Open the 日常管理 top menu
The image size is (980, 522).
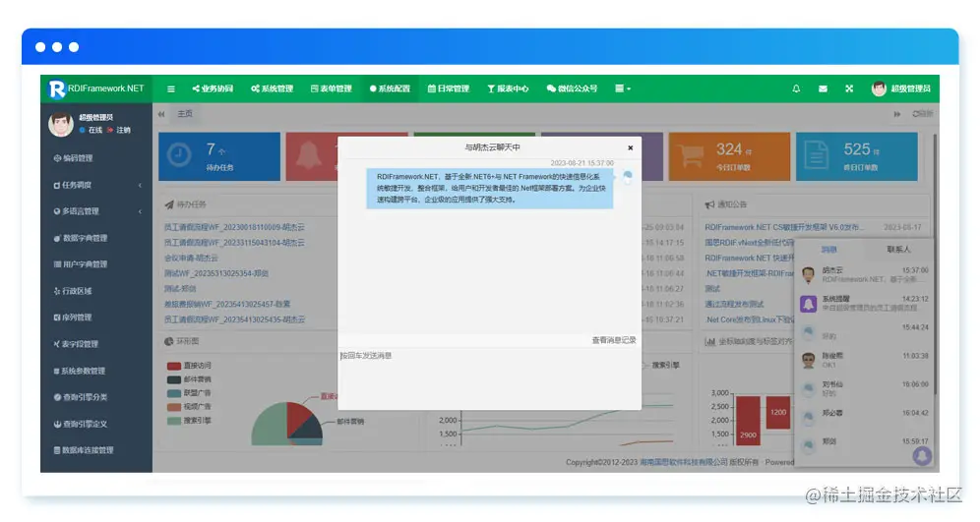[x=448, y=88]
